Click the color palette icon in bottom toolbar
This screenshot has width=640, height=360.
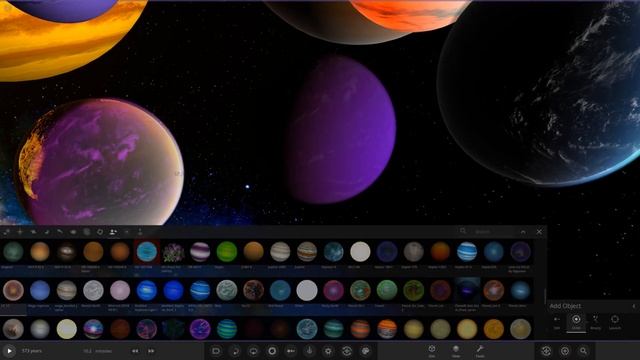click(x=365, y=351)
